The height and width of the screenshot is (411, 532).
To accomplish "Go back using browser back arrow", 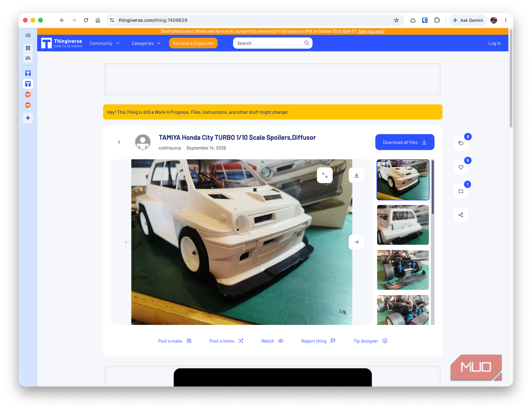I will 62,20.
